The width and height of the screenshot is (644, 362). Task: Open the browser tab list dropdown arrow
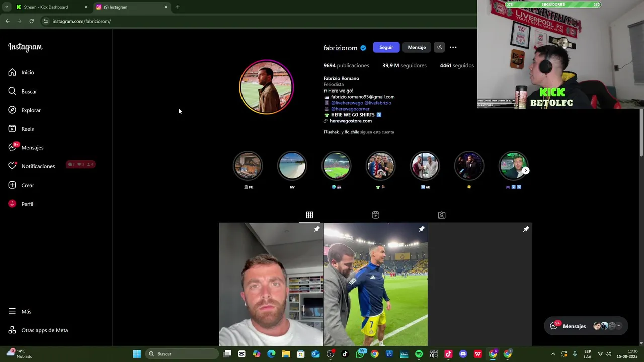[x=7, y=7]
